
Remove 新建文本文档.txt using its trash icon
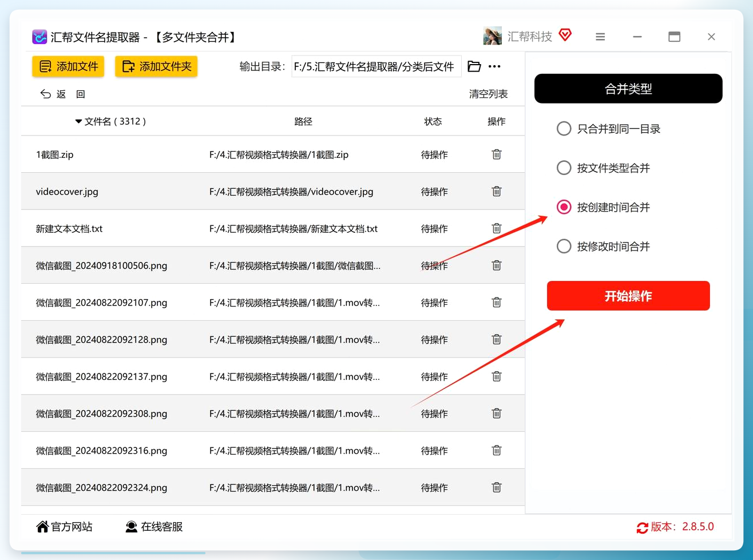click(497, 228)
